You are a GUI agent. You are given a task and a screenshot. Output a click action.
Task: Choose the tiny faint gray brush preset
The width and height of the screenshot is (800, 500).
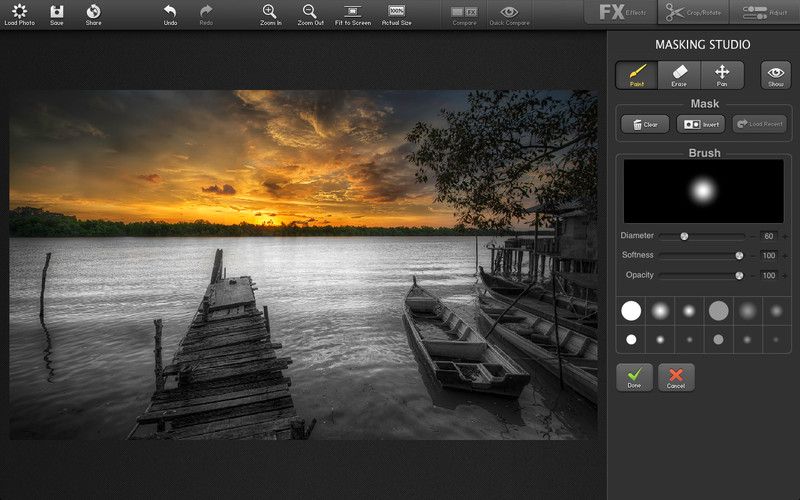coord(777,339)
